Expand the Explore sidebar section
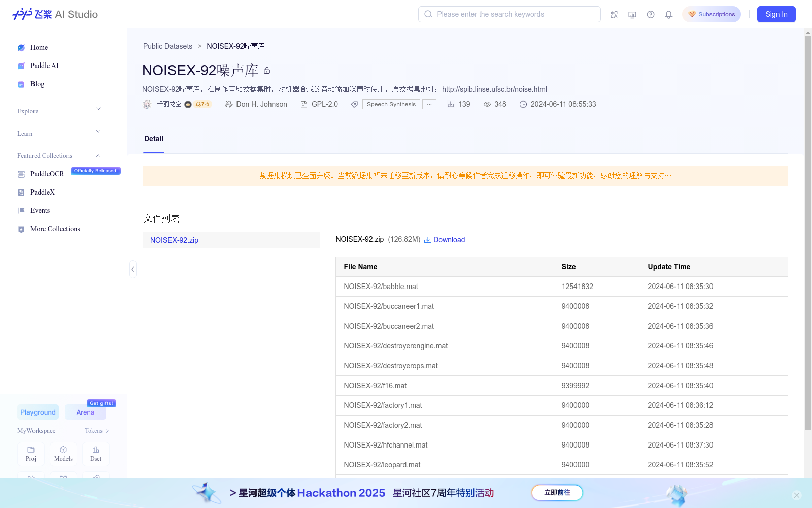Image resolution: width=812 pixels, height=508 pixels. click(98, 109)
